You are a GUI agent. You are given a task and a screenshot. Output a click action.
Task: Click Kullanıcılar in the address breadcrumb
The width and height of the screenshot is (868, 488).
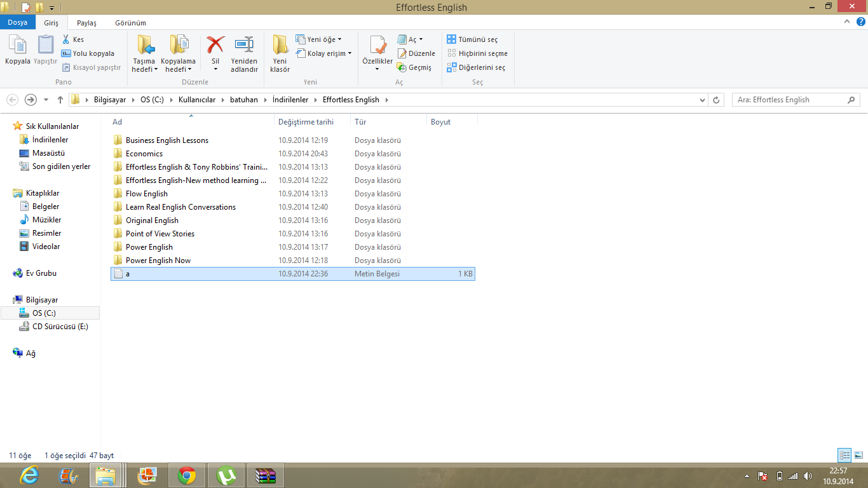point(197,100)
